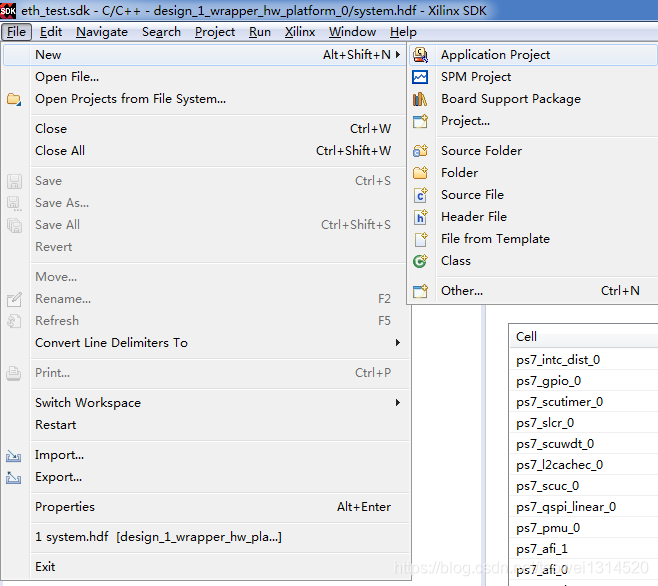Click the File from Template icon
The image size is (658, 586).
click(420, 239)
